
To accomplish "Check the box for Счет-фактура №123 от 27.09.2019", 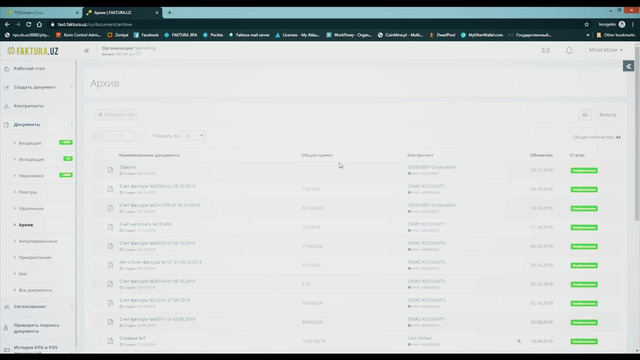I will coord(98,303).
